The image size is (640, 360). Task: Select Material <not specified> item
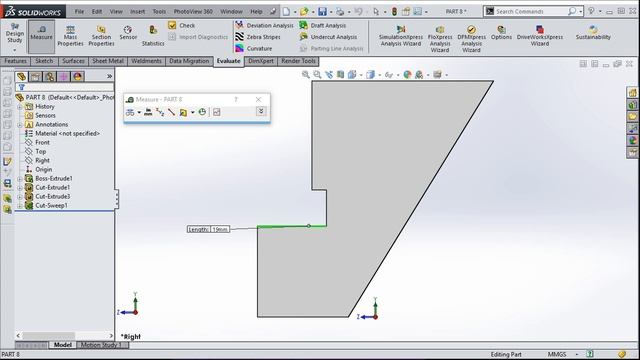pos(62,133)
